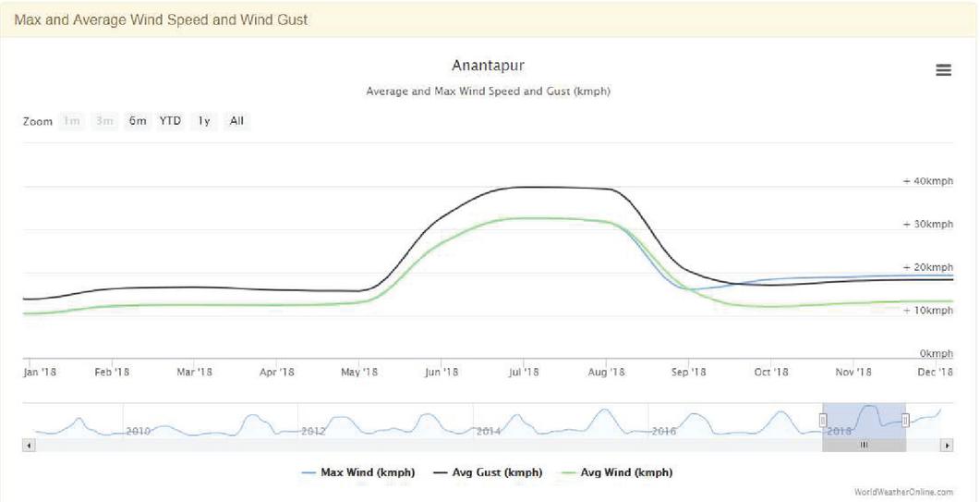The width and height of the screenshot is (980, 502).
Task: Set zoom range to 6m
Action: [x=138, y=121]
